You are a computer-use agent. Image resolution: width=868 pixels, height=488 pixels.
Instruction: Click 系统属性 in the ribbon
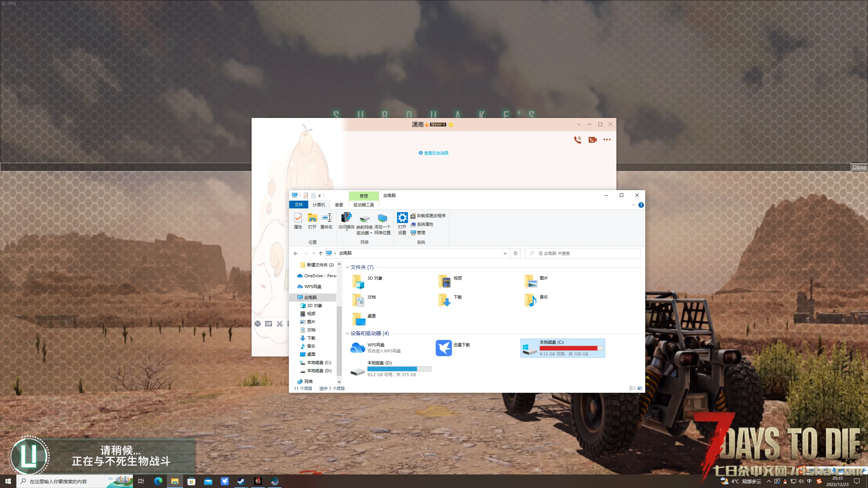[x=422, y=224]
